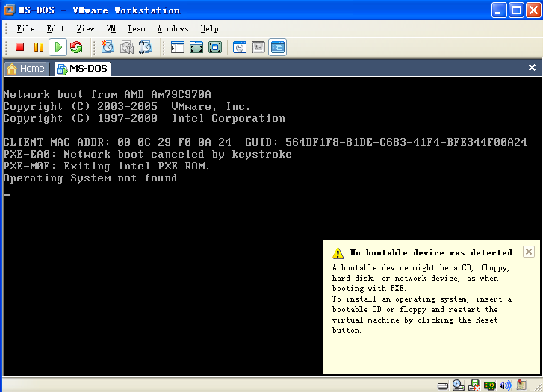Dismiss the No bootable device notification
This screenshot has height=392, width=543.
coord(529,252)
